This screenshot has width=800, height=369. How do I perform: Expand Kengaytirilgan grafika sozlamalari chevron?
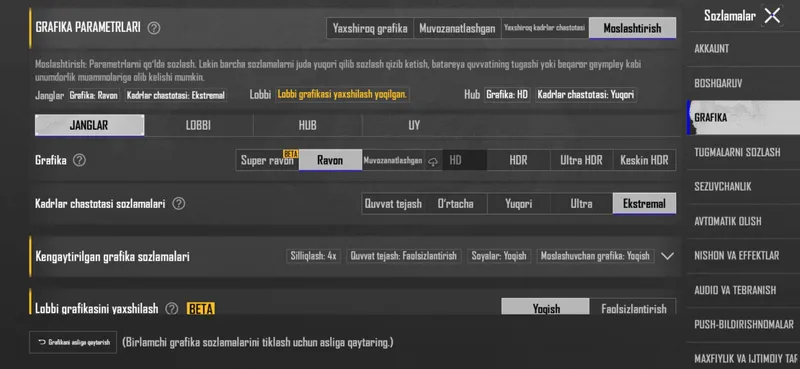click(667, 256)
